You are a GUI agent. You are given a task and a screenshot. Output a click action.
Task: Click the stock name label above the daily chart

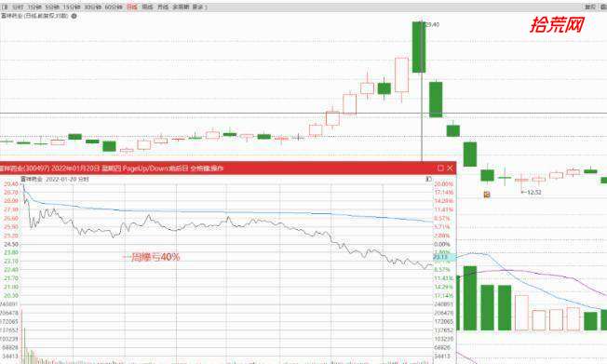(x=34, y=16)
